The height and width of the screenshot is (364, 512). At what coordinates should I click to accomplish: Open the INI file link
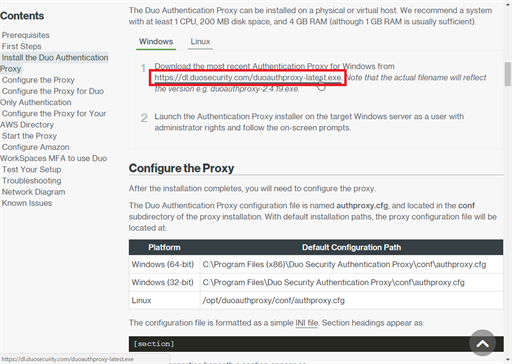[307, 323]
